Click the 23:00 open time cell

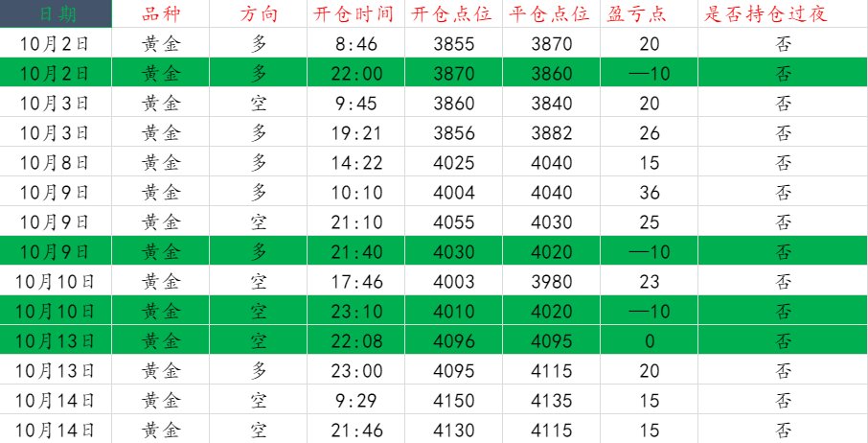[354, 371]
